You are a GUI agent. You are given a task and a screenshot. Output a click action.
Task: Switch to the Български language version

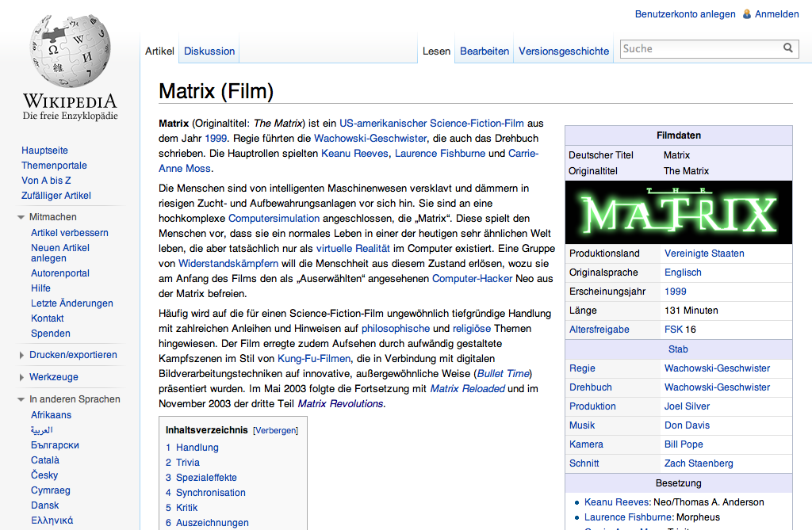click(x=55, y=445)
